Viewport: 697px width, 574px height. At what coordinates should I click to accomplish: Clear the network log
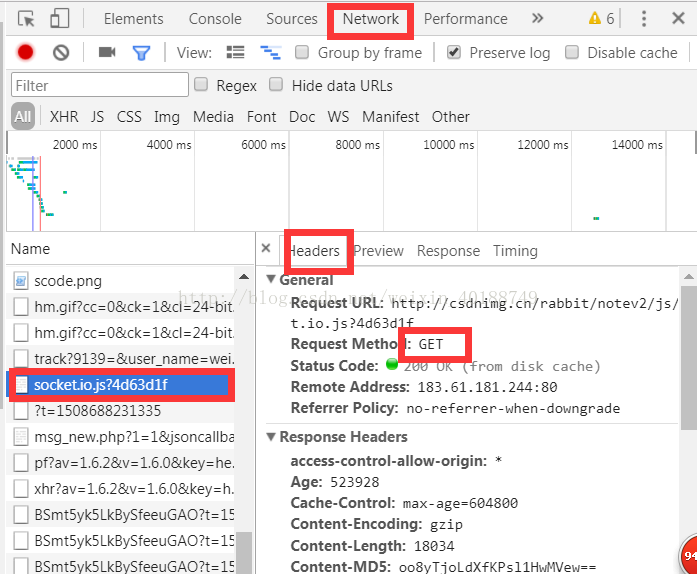tap(61, 52)
